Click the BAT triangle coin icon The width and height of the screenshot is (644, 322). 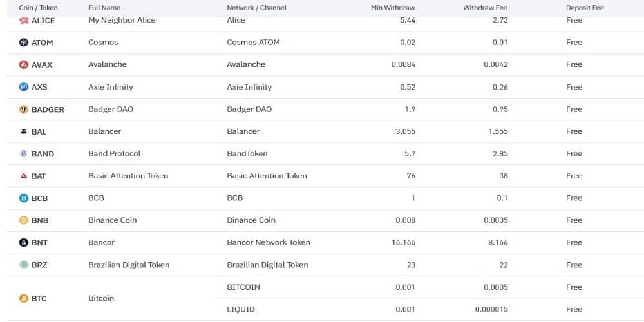24,176
